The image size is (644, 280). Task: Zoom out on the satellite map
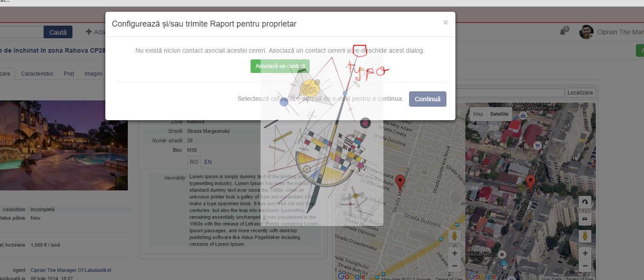coord(585,266)
